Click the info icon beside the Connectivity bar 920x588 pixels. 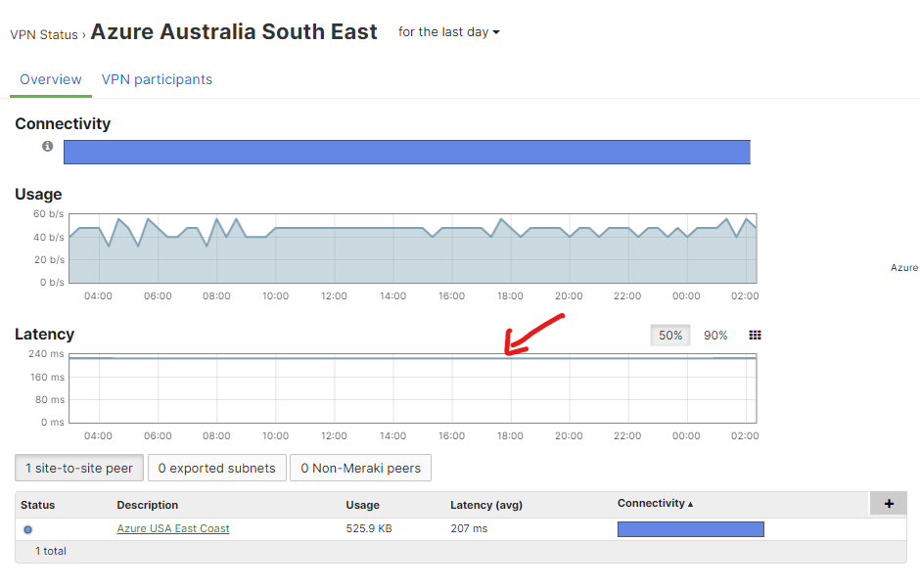[47, 147]
